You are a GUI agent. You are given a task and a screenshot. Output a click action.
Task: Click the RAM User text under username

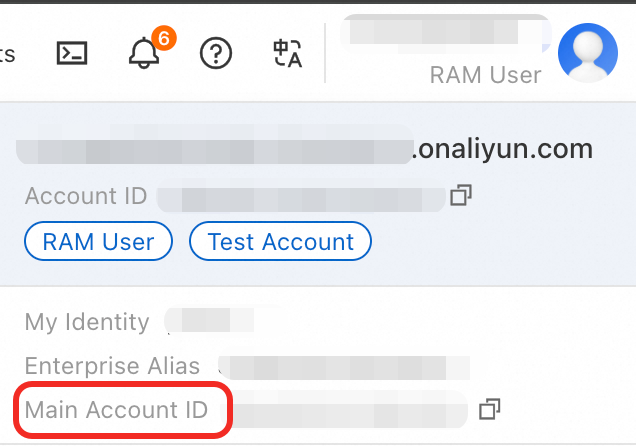(486, 75)
